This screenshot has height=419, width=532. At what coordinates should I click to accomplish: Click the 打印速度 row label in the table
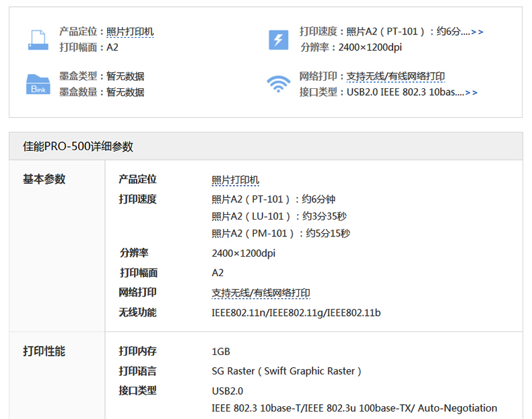coord(137,199)
